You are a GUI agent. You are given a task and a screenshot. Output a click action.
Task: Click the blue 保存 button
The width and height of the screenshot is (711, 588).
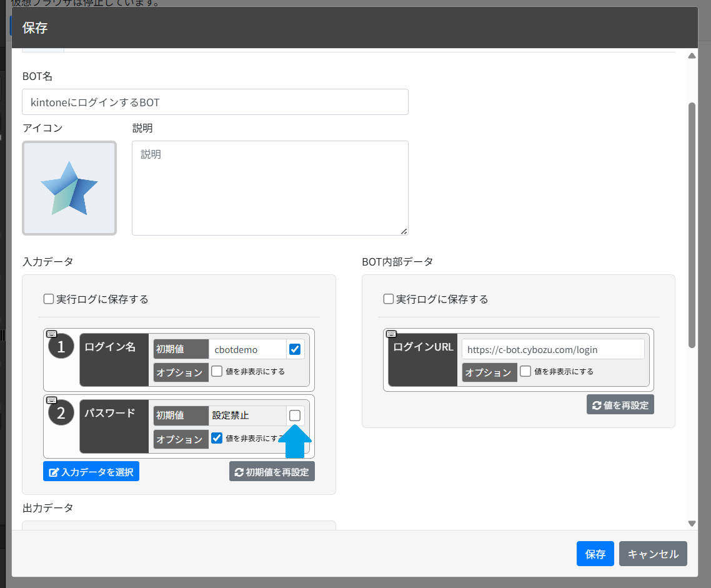coord(595,554)
